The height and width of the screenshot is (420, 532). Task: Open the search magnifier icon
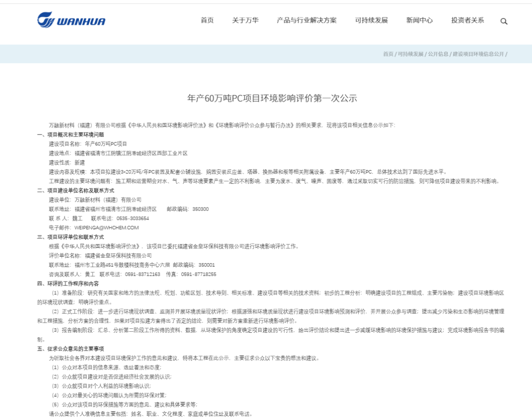[504, 21]
